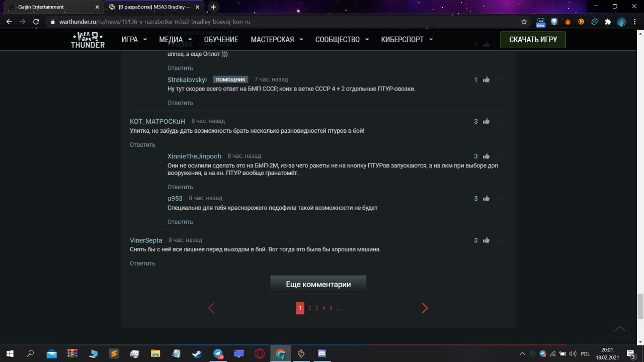The width and height of the screenshot is (644, 362).
Task: Open options dropdown on Strekalovskyi's comment
Action: (499, 79)
